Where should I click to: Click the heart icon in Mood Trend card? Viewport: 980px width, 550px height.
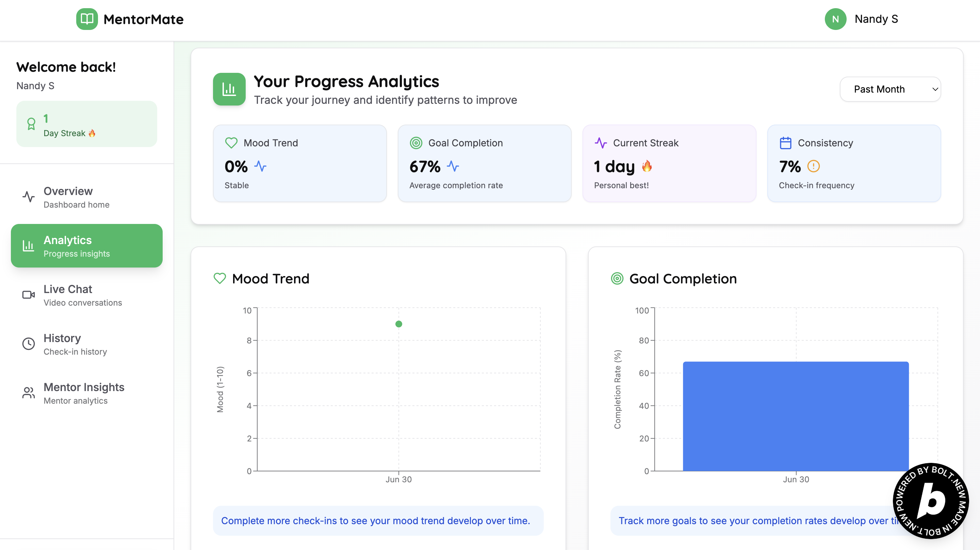pyautogui.click(x=231, y=143)
